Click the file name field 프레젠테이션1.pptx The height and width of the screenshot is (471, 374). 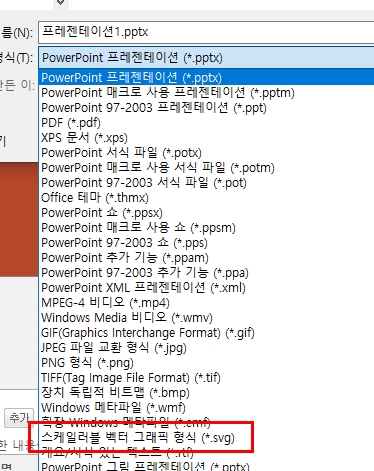(206, 32)
